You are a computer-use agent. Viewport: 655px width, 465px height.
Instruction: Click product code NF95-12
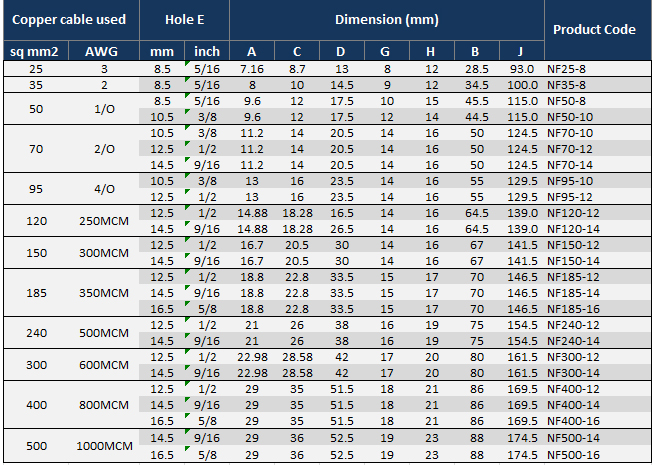coord(570,197)
